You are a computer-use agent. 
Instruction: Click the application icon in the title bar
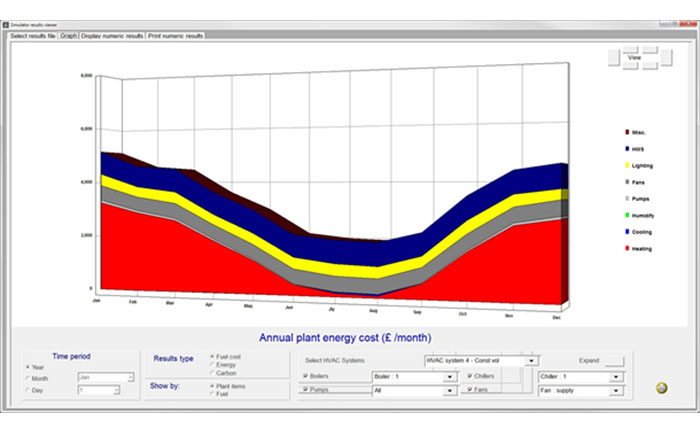coord(6,25)
